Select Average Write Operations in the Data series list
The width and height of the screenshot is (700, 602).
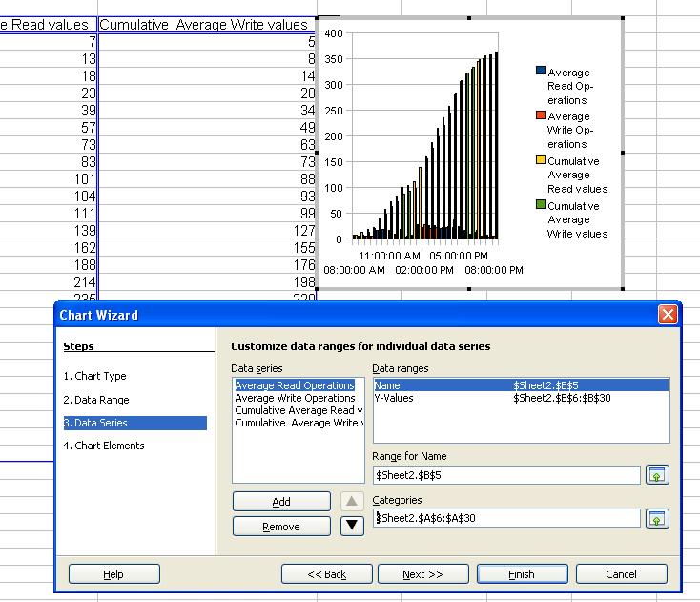pos(295,398)
